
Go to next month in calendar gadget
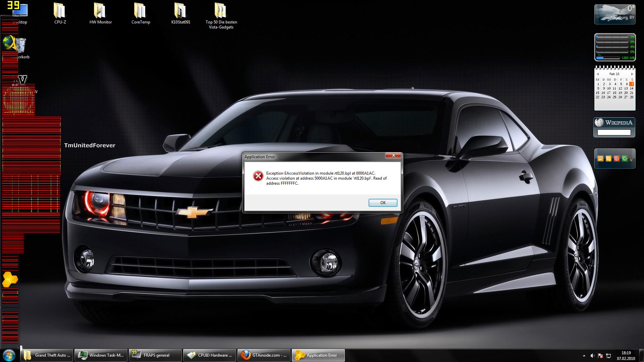(x=632, y=74)
